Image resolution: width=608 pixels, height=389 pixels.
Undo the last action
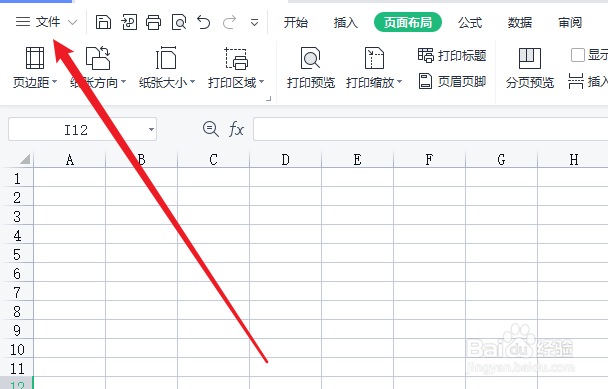[204, 22]
